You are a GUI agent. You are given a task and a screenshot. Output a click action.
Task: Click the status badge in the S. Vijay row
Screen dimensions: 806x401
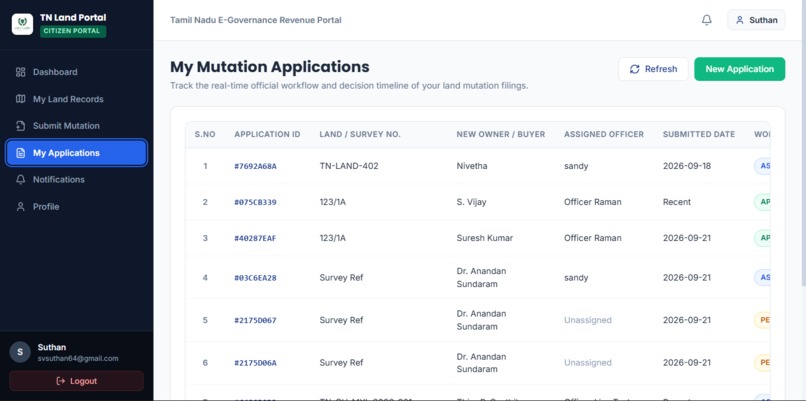[x=762, y=202]
